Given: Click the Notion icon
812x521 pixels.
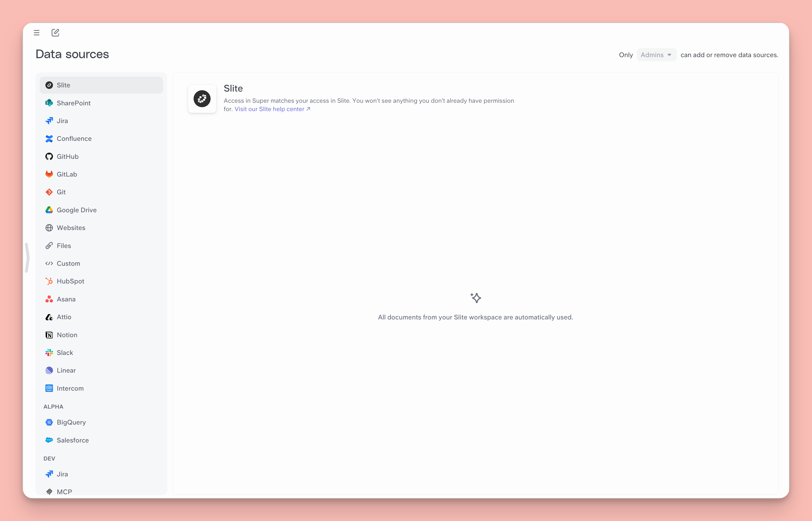Looking at the screenshot, I should click(49, 335).
